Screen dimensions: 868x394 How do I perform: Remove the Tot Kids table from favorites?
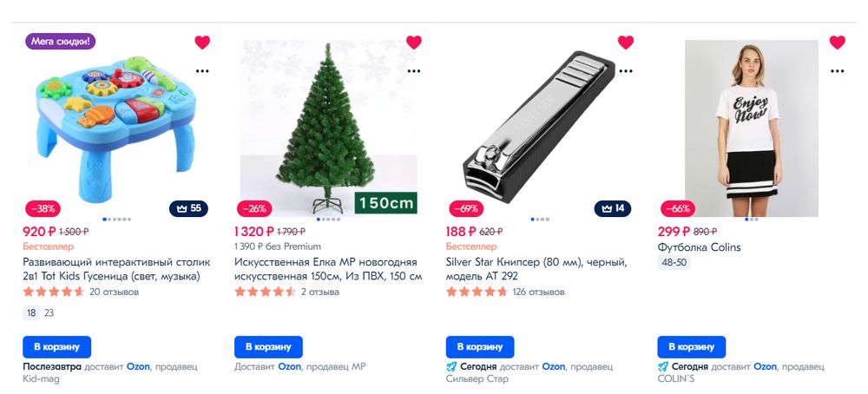[x=202, y=42]
